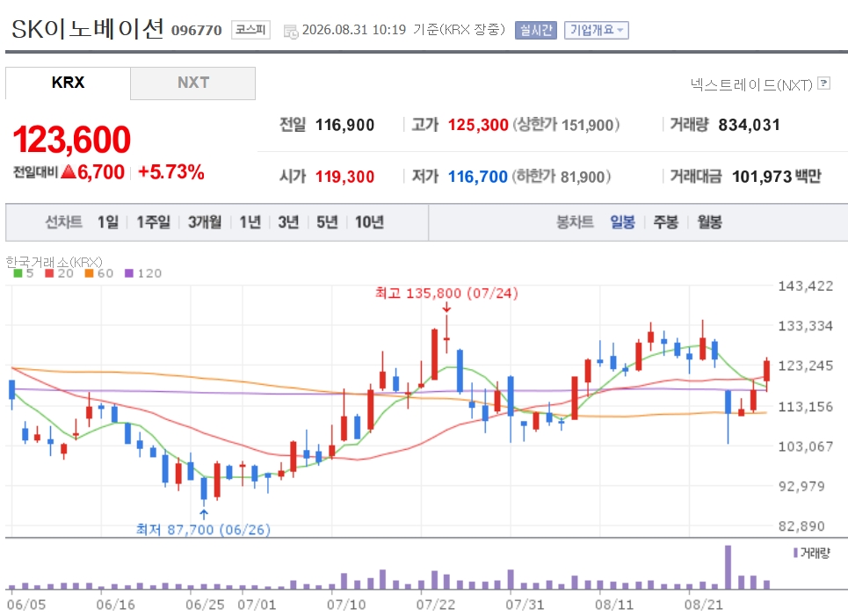Open the NXT help question-mark icon
This screenshot has width=848, height=616.
pyautogui.click(x=823, y=83)
